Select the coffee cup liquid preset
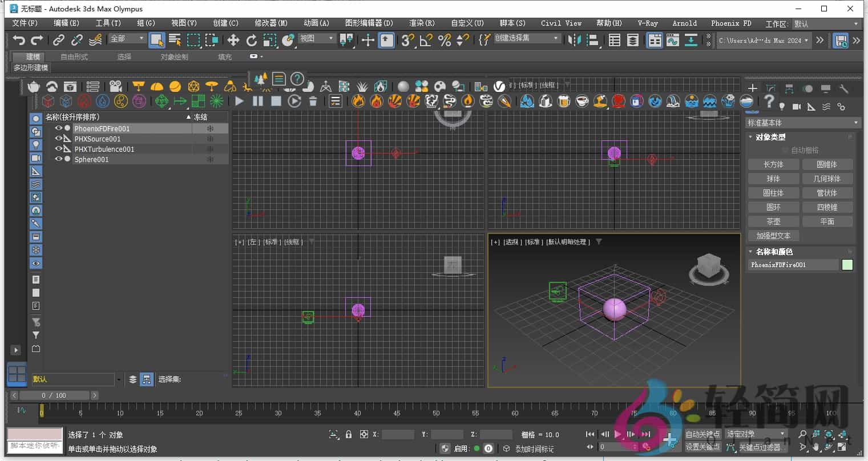 coord(582,101)
